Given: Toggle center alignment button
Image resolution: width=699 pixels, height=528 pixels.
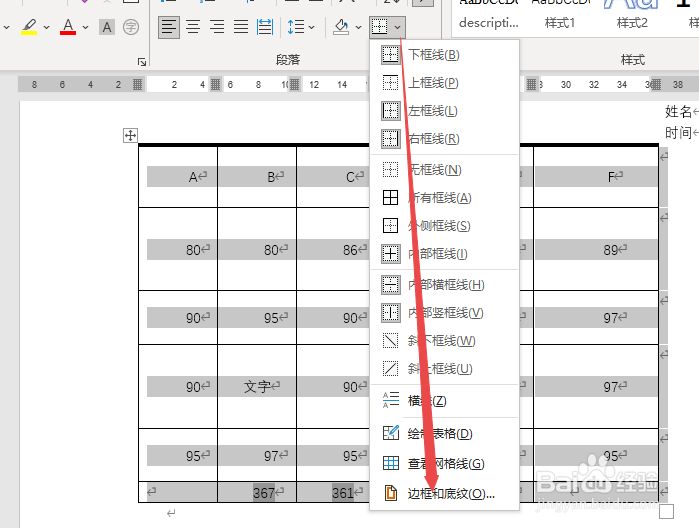Looking at the screenshot, I should (193, 27).
